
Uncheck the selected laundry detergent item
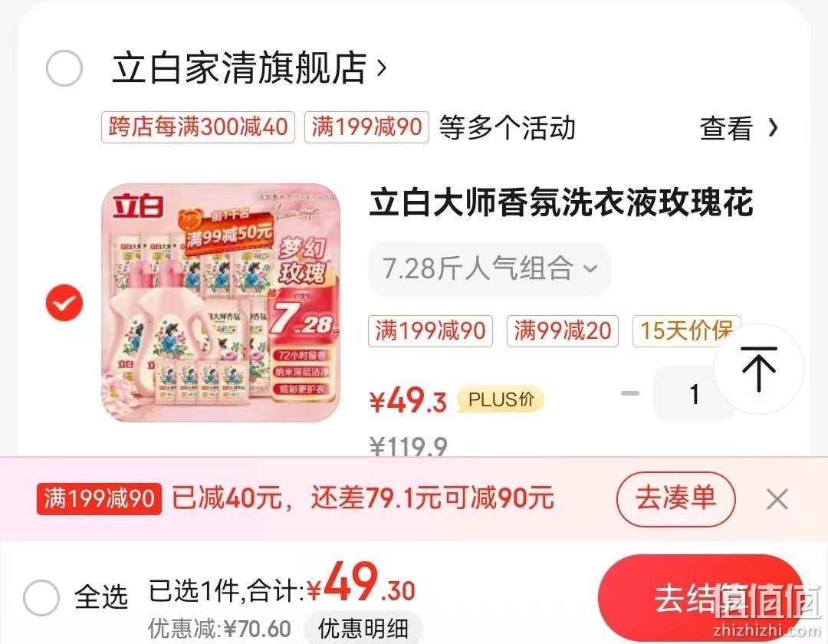pos(64,303)
